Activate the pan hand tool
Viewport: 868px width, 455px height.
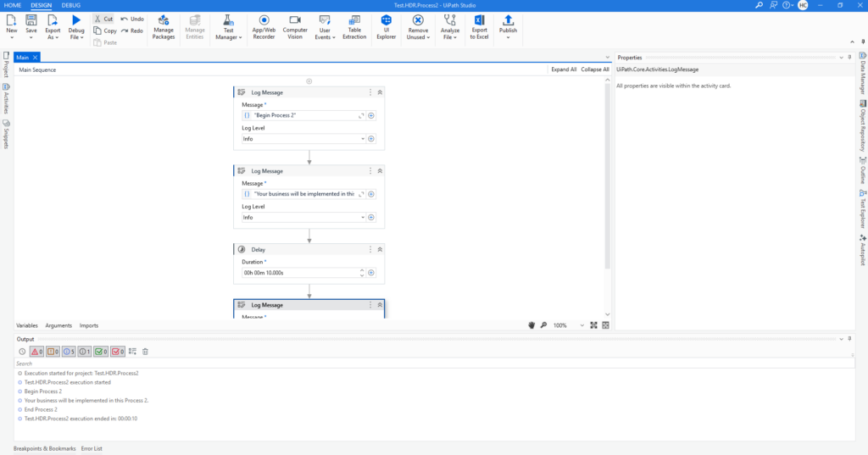coord(532,325)
